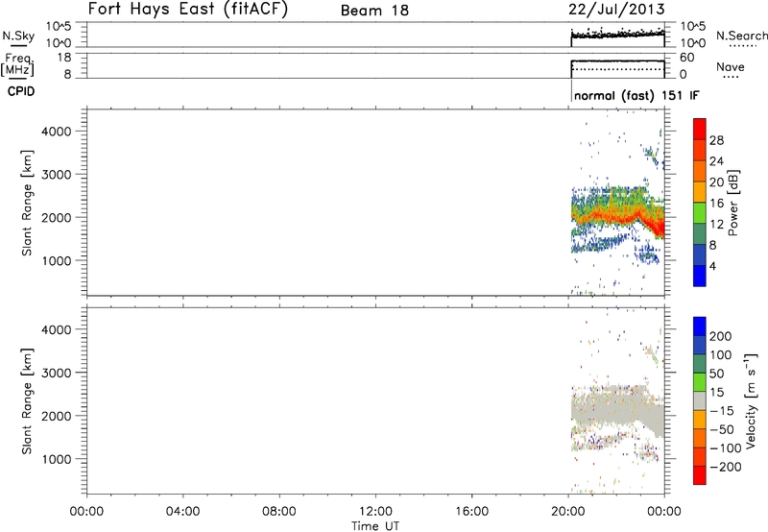Click the red bottom segment of velocity colorbar
The width and height of the screenshot is (768, 532).
click(700, 475)
